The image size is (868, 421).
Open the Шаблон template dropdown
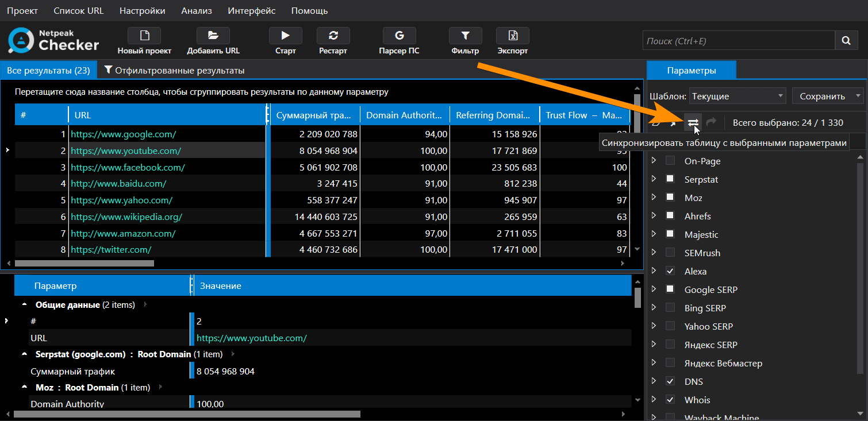pyautogui.click(x=738, y=96)
